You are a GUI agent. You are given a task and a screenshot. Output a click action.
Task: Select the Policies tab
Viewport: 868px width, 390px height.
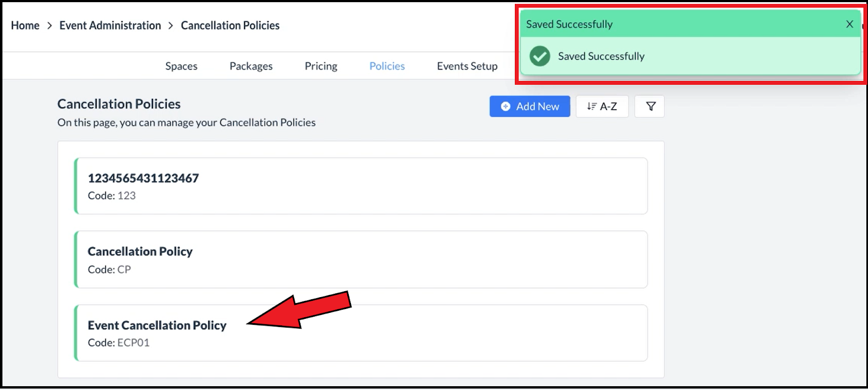387,66
